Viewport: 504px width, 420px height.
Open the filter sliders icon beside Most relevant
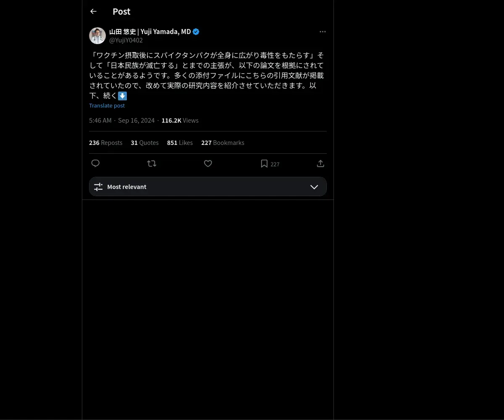98,187
